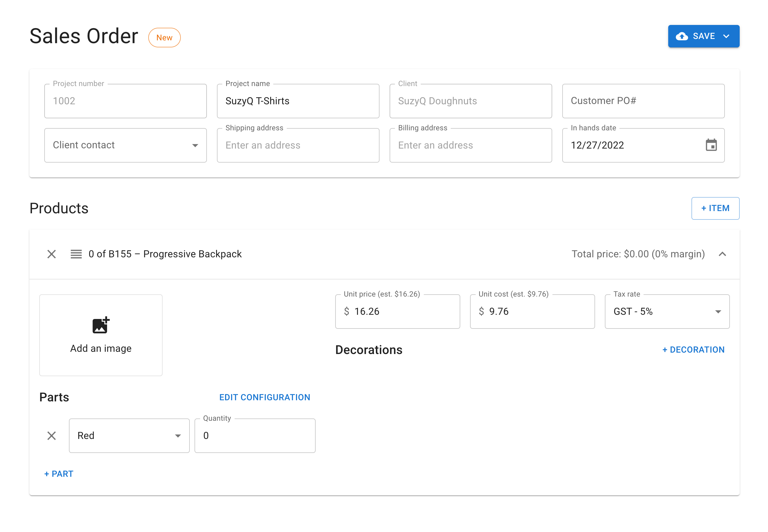768x532 pixels.
Task: Grab the drag handle beside B155 item
Action: 76,254
